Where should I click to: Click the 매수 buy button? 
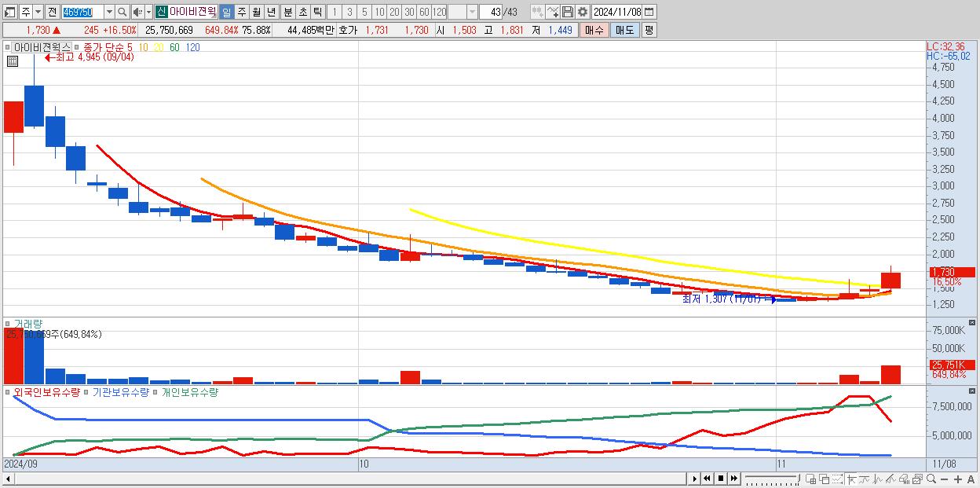click(x=594, y=30)
